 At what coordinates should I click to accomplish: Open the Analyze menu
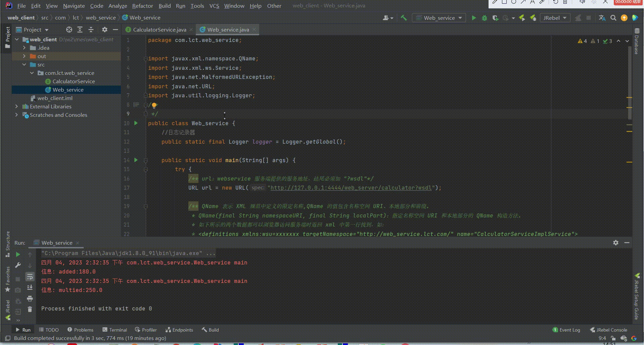tap(118, 6)
